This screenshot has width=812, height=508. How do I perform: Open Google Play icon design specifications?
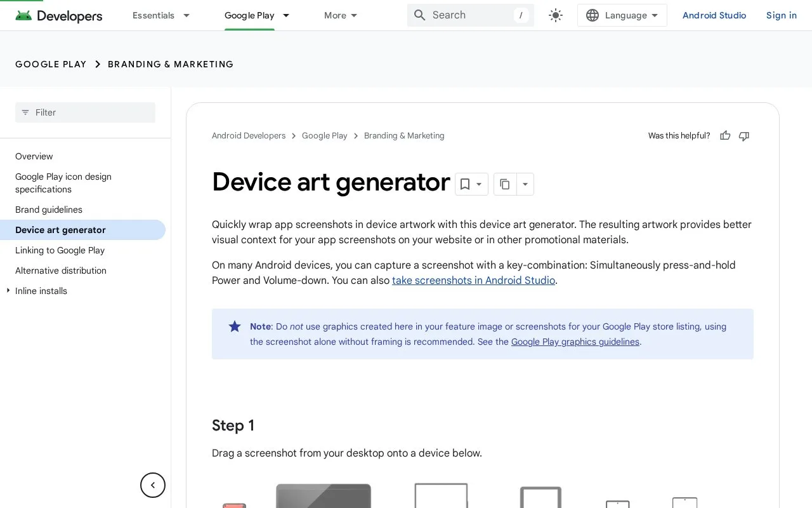(x=63, y=183)
